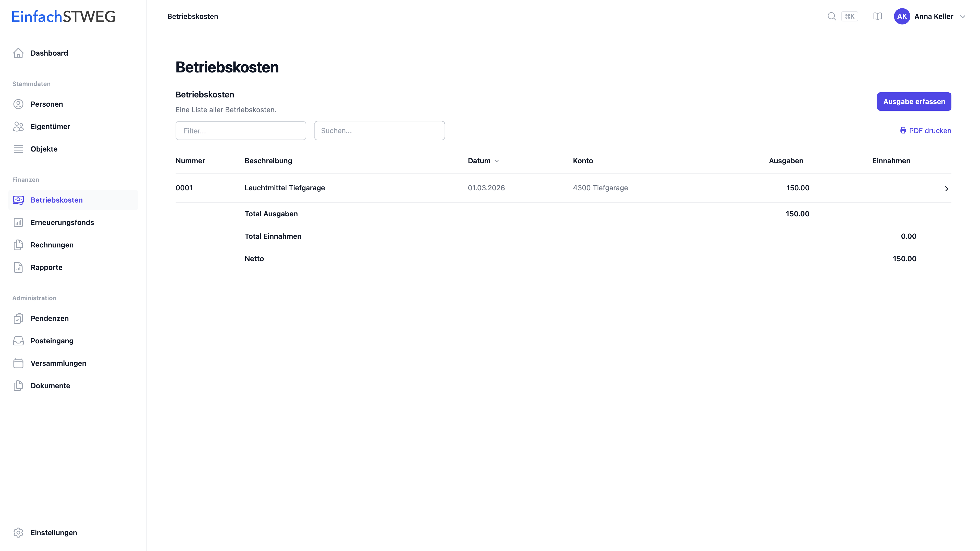Click the Einstellungen gear icon
This screenshot has width=980, height=551.
[x=18, y=533]
